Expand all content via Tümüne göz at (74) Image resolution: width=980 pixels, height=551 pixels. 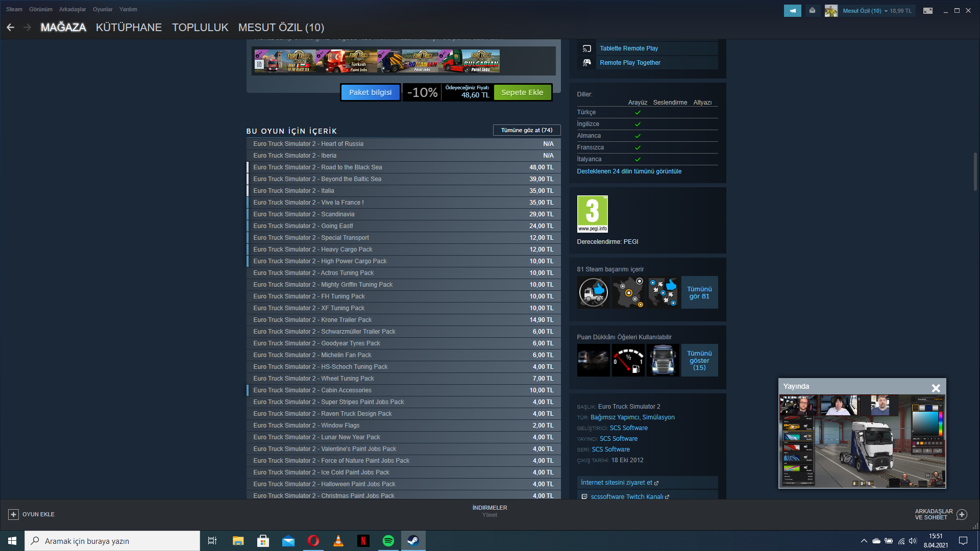click(x=526, y=130)
